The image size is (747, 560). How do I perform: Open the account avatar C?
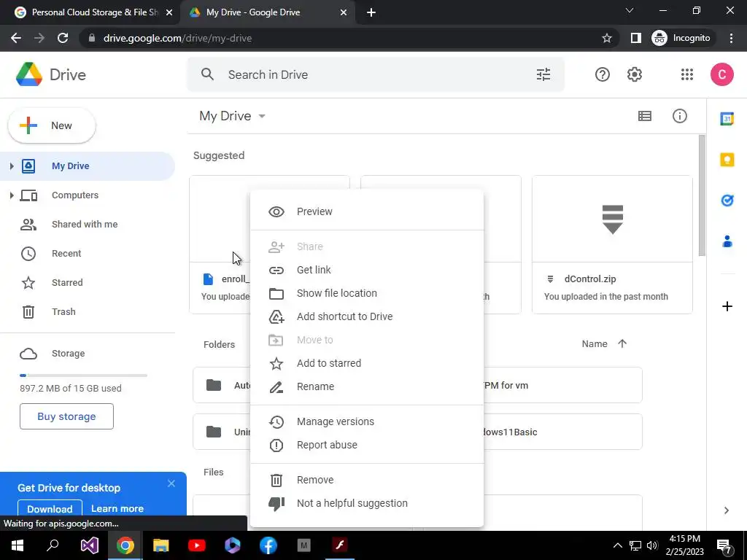(721, 74)
